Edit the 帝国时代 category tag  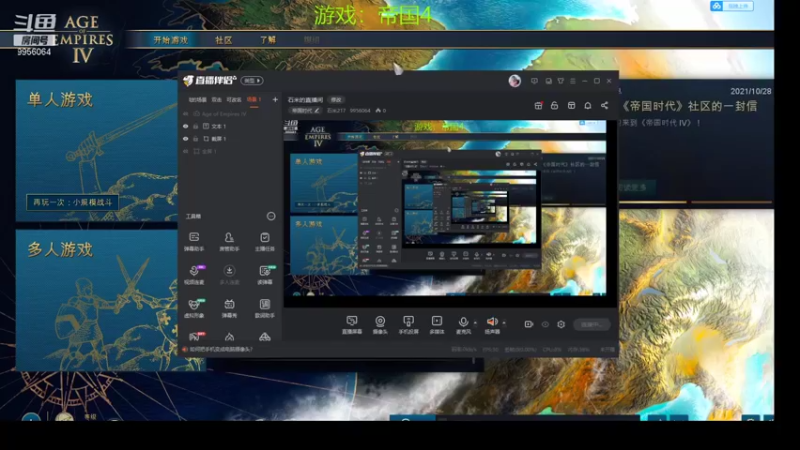[306, 110]
